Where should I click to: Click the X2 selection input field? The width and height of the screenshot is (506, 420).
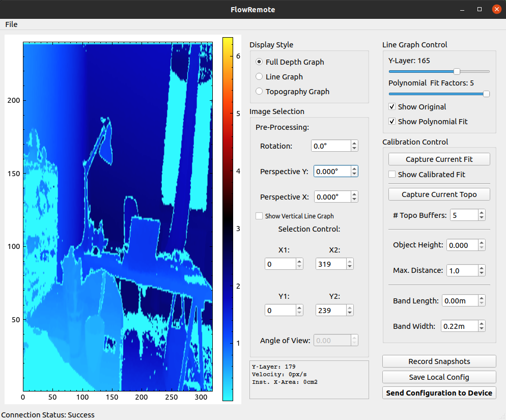(x=330, y=264)
